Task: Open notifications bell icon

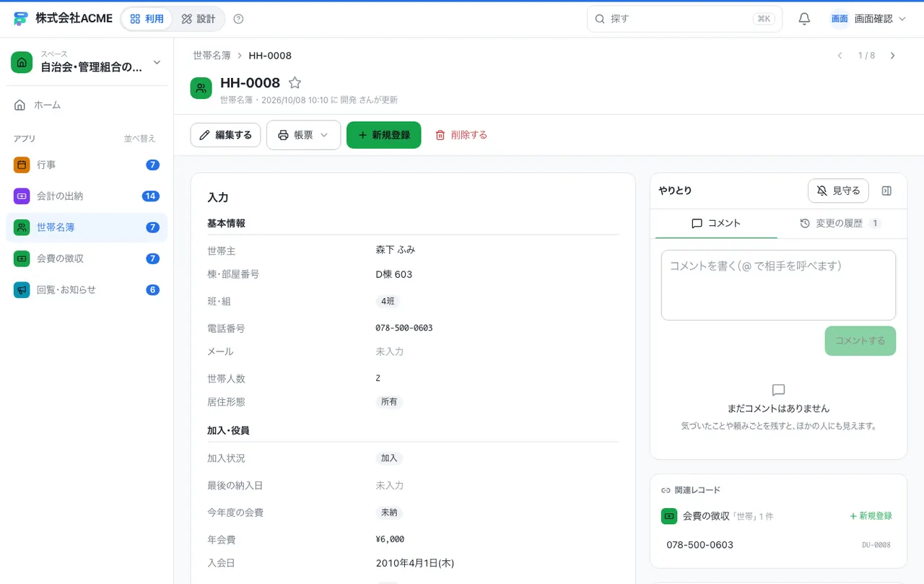Action: click(804, 19)
